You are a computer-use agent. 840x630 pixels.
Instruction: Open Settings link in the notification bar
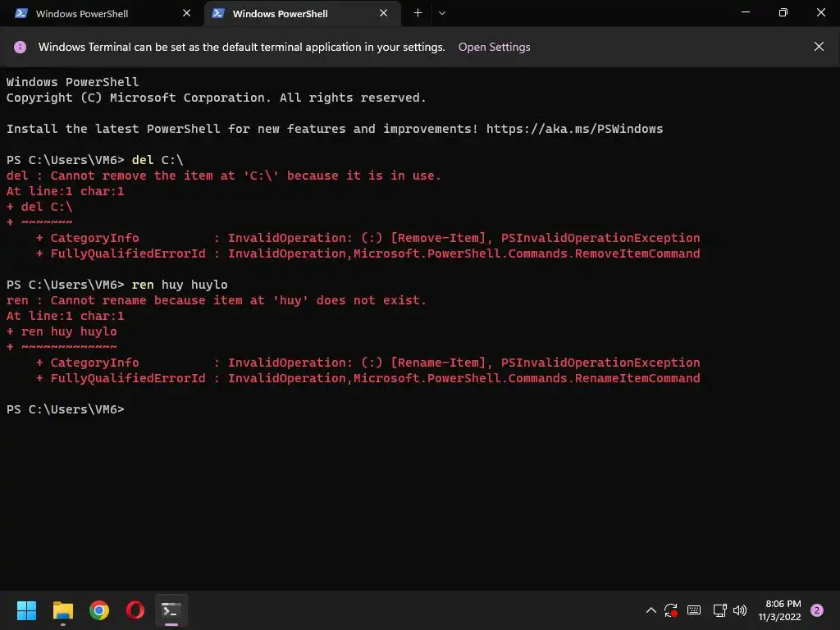[x=494, y=47]
